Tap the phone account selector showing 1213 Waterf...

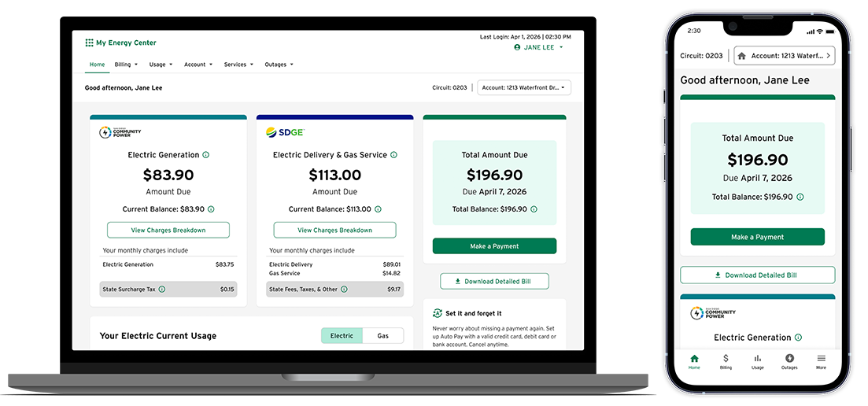click(x=784, y=56)
